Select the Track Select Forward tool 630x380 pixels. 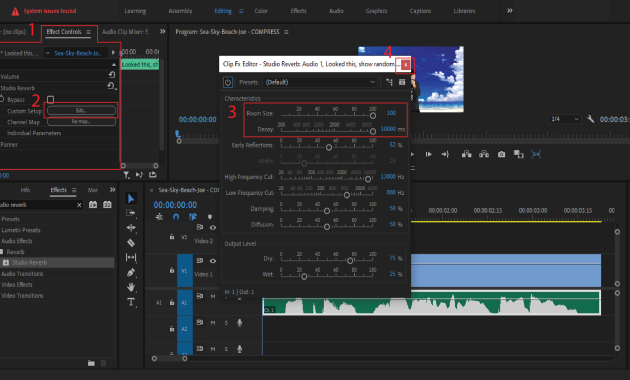pos(131,213)
